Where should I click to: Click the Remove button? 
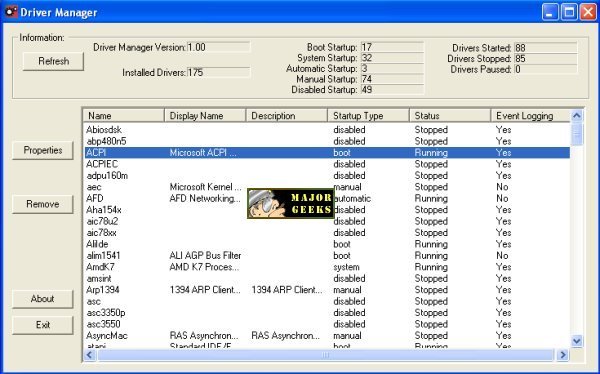pos(42,204)
